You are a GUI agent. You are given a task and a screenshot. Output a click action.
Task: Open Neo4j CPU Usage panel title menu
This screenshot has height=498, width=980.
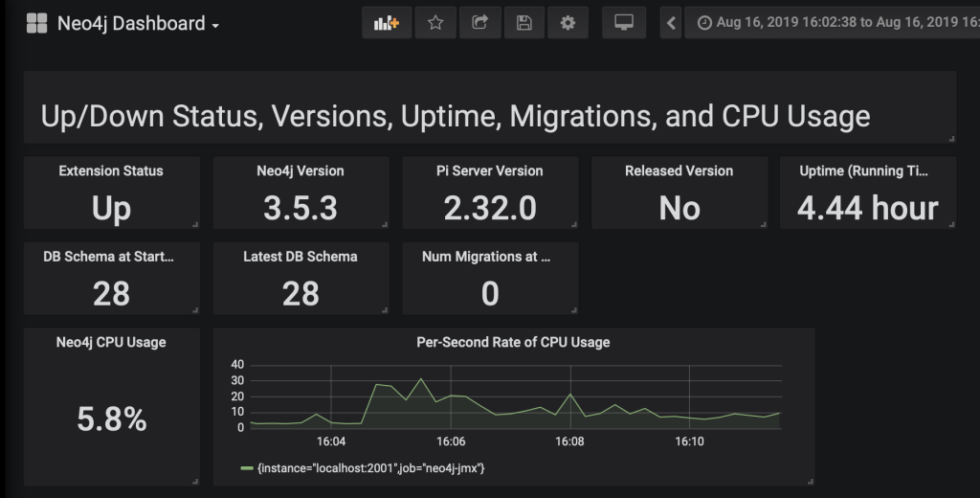111,342
